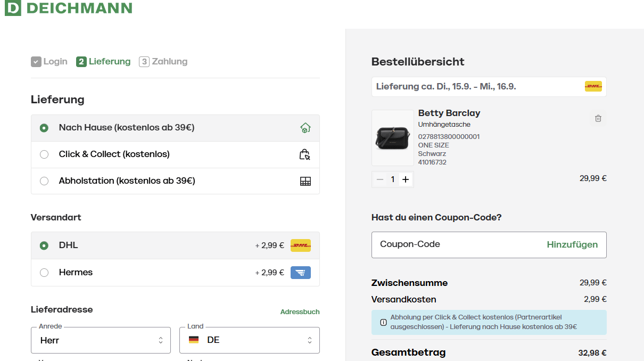The image size is (644, 361).
Task: Click the Bestellübersicht heading
Action: click(418, 62)
